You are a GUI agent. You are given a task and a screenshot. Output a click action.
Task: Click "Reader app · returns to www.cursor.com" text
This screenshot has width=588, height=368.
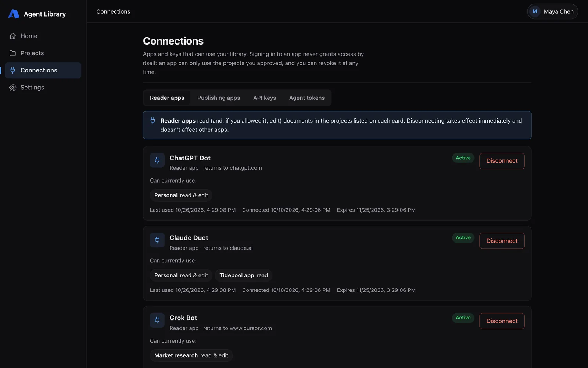coord(220,328)
